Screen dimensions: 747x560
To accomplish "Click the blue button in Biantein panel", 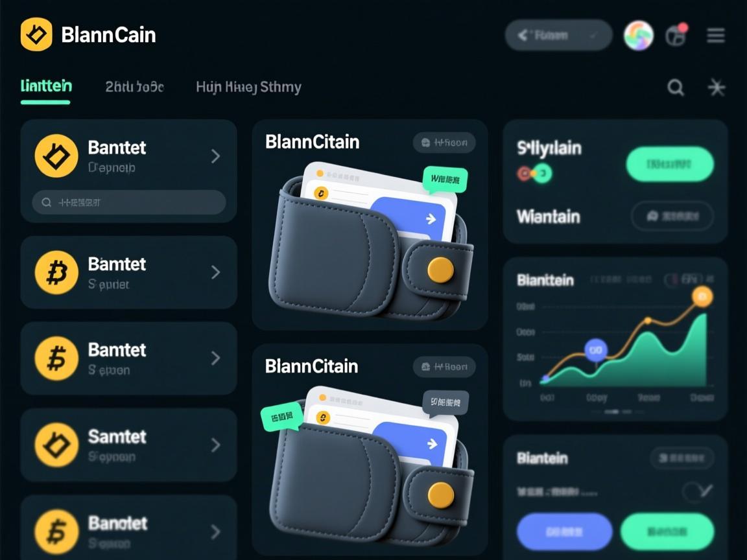I will (564, 531).
